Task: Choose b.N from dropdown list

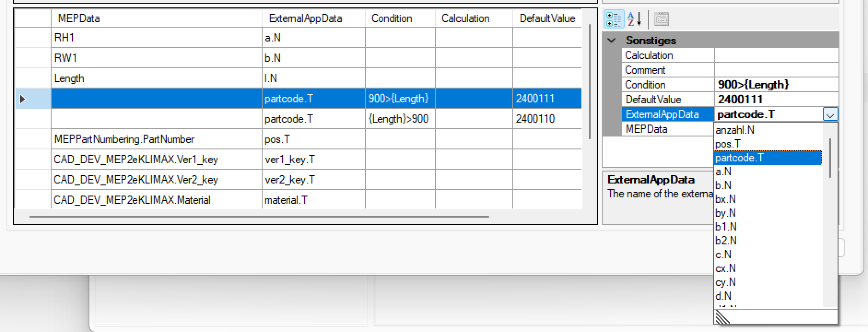Action: (x=768, y=185)
